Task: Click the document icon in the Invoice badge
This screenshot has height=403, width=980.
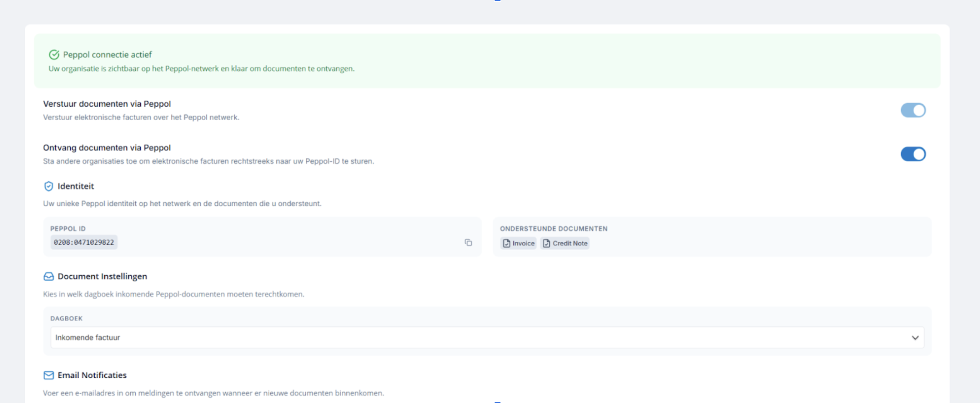Action: [506, 243]
